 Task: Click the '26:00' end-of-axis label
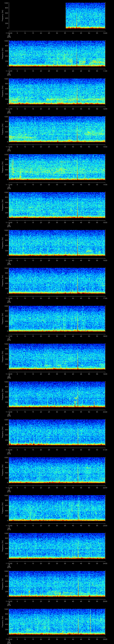105,639
